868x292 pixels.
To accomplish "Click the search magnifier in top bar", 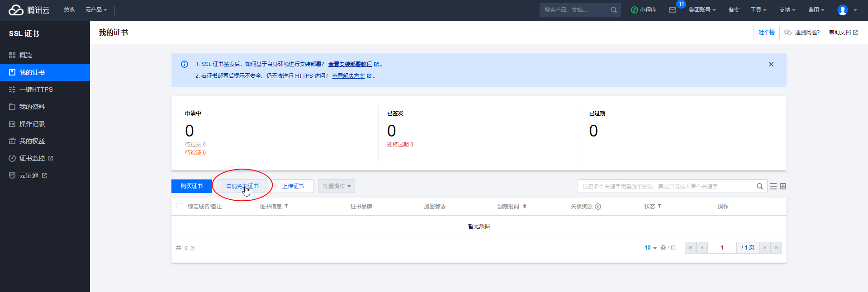I will tap(613, 10).
